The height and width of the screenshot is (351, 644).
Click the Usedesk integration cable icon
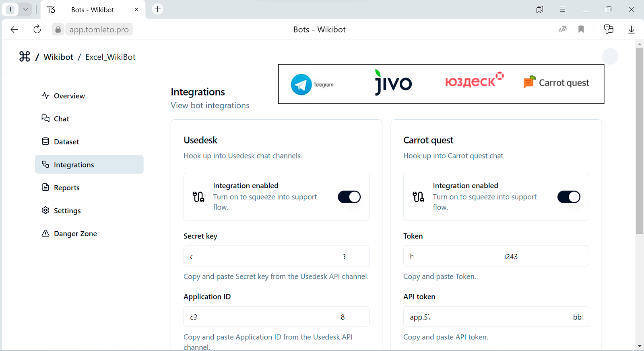(x=198, y=197)
